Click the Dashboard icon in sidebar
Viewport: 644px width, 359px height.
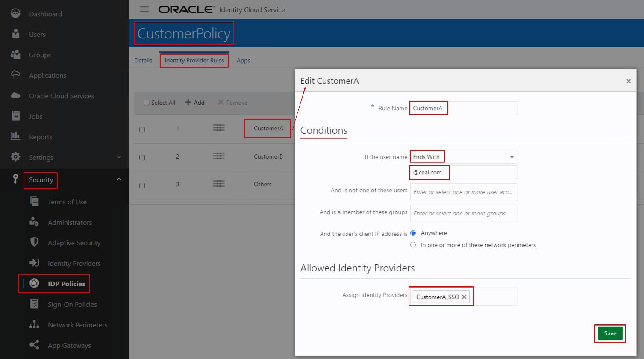pos(15,13)
